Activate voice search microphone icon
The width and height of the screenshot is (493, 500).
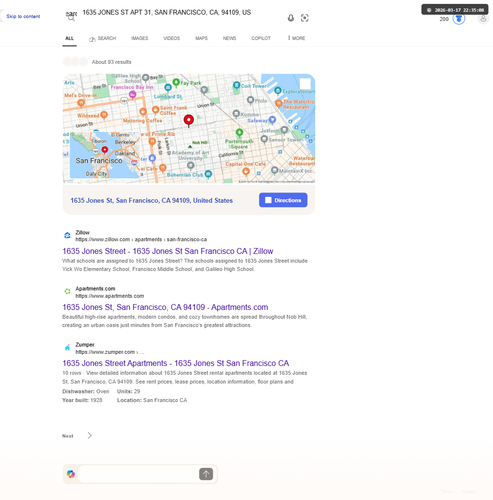pos(291,18)
